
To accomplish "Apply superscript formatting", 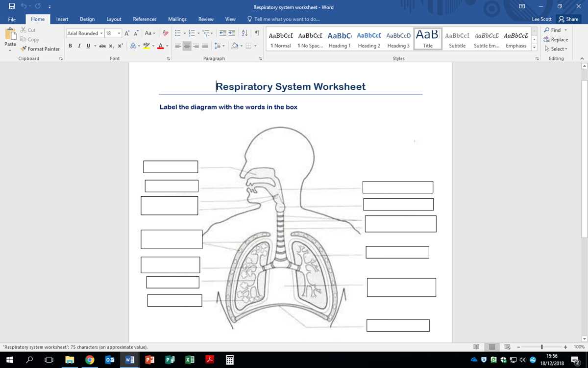I will pyautogui.click(x=120, y=46).
